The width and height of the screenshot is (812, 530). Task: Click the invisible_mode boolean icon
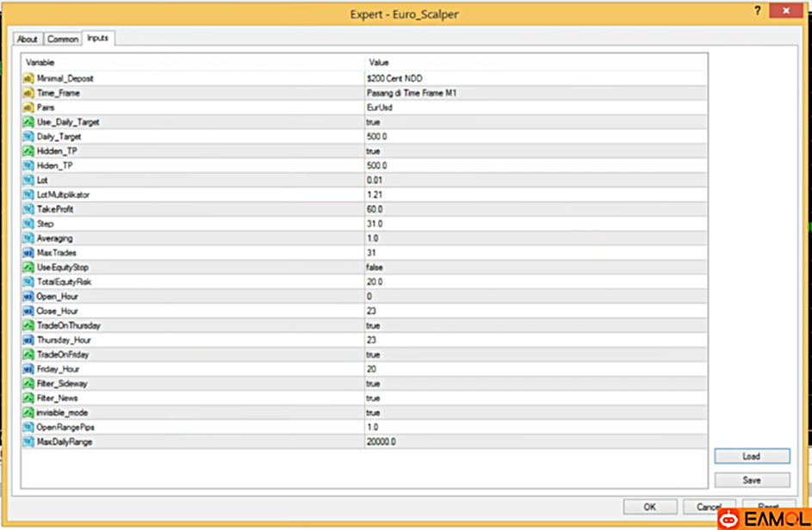28,412
